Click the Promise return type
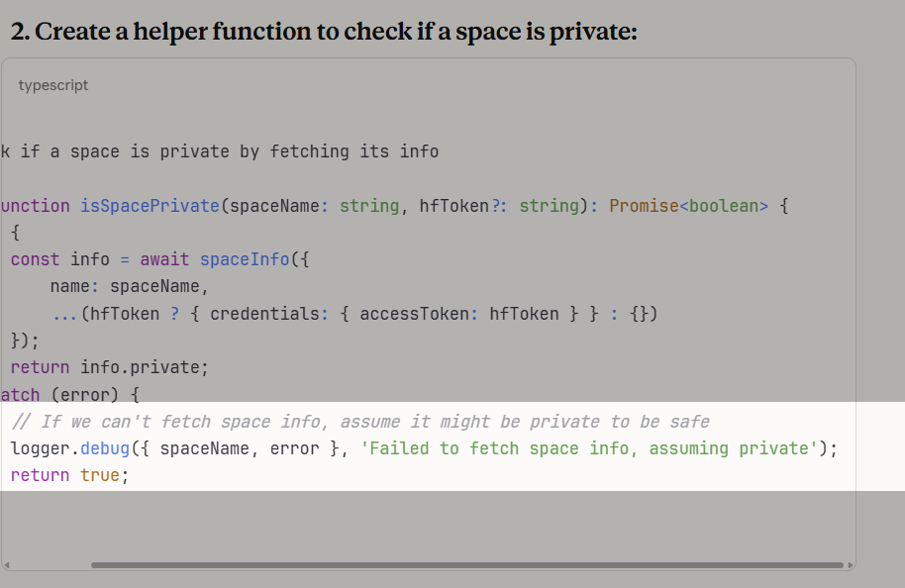905x588 pixels. pyautogui.click(x=643, y=206)
